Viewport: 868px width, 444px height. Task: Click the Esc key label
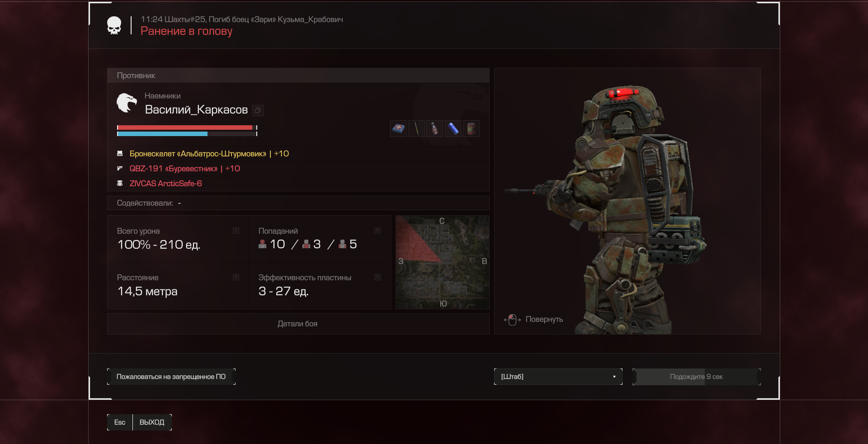tap(120, 422)
